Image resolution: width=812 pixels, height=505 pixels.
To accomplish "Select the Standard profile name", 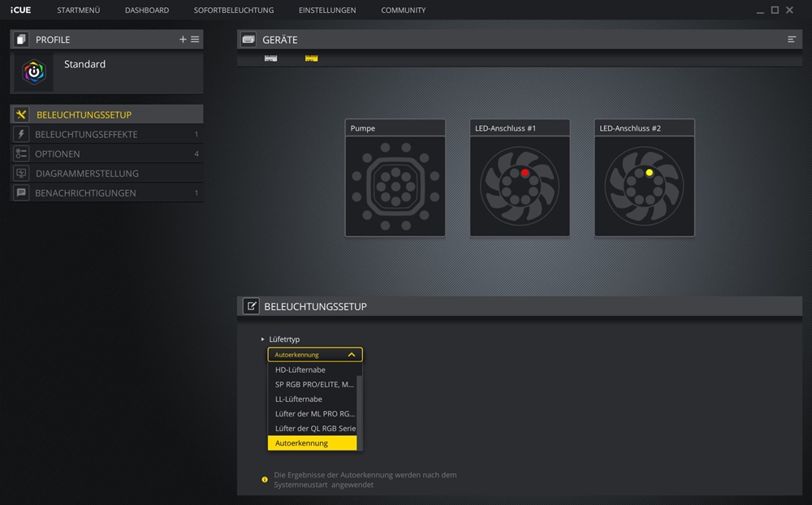I will tap(84, 64).
